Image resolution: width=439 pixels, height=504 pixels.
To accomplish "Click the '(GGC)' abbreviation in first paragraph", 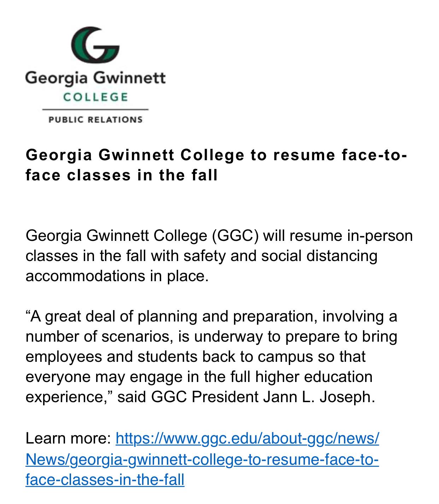I will pos(235,236).
